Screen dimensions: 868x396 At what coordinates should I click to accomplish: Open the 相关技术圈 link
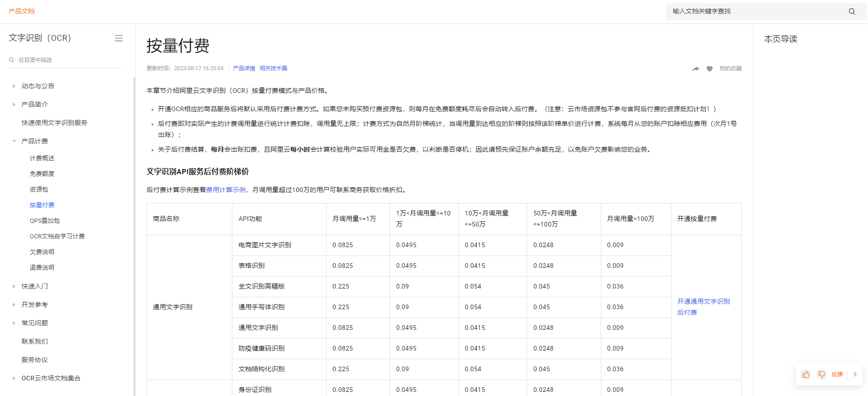coord(273,68)
